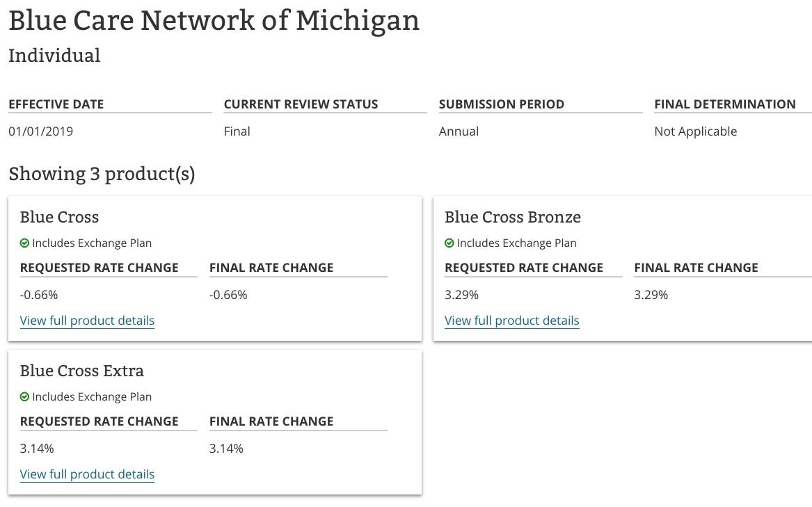The height and width of the screenshot is (507, 812).
Task: Click the Submission Period header
Action: [501, 104]
